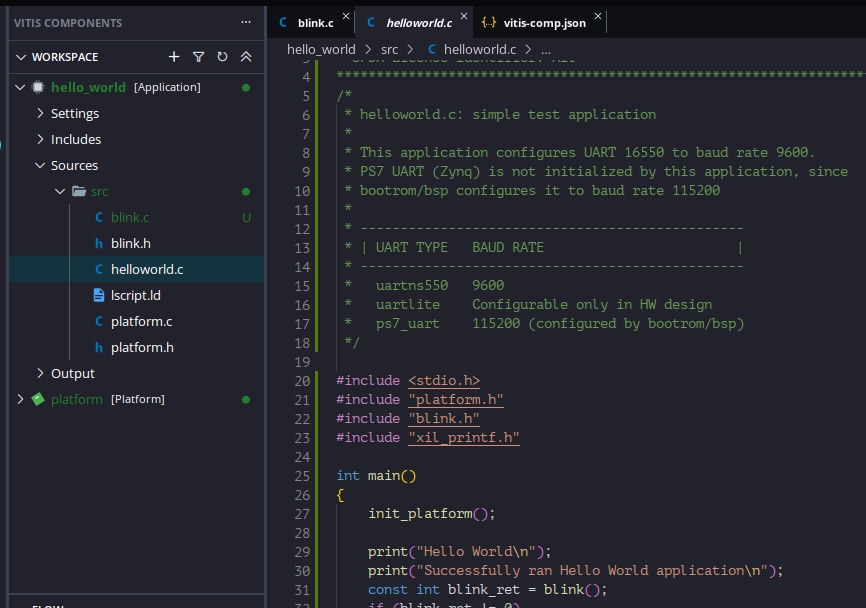This screenshot has width=866, height=608.
Task: Open Vitis Components more actions menu
Action: pyautogui.click(x=246, y=22)
